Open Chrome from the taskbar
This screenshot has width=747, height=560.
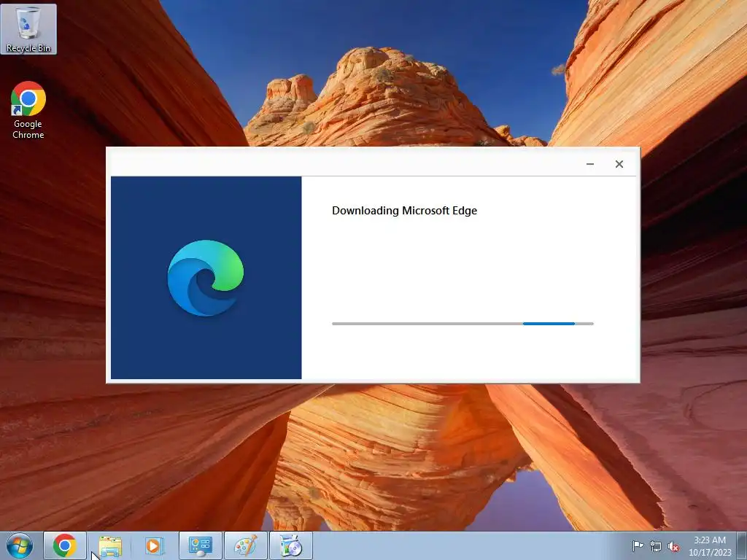(x=65, y=545)
